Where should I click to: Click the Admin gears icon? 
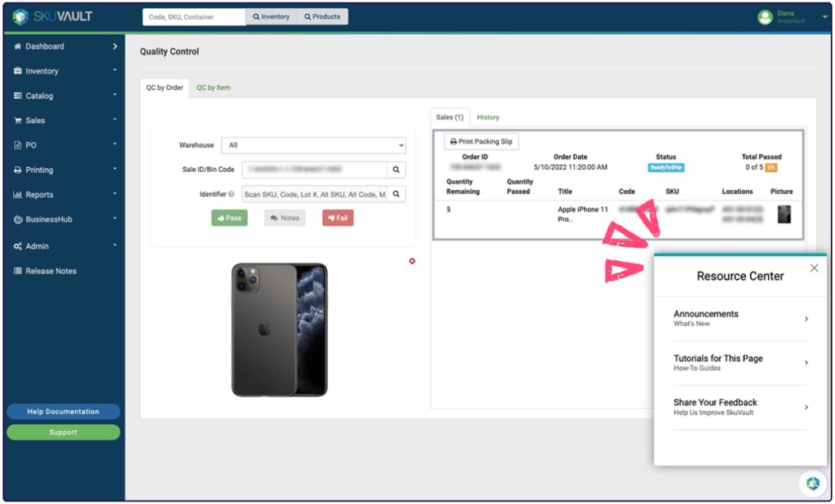[18, 246]
